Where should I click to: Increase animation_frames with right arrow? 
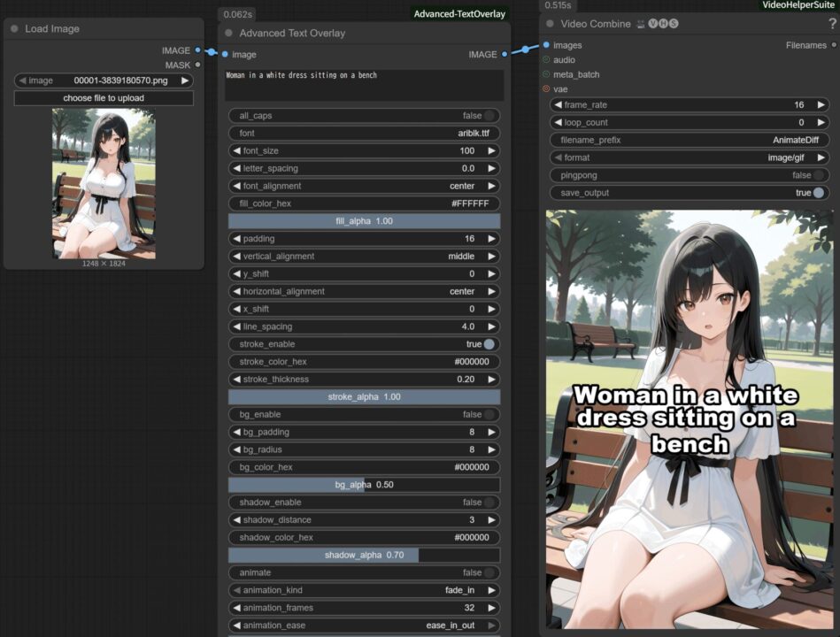pos(491,608)
